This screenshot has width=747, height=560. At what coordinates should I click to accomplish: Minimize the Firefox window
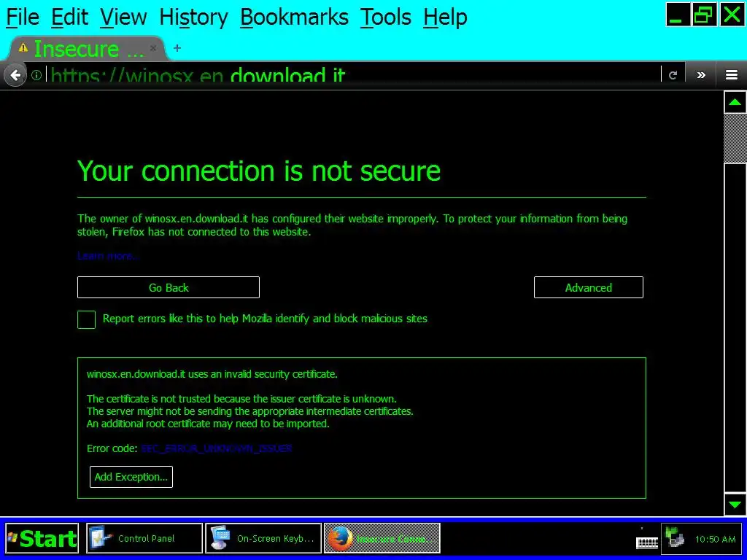tap(678, 15)
